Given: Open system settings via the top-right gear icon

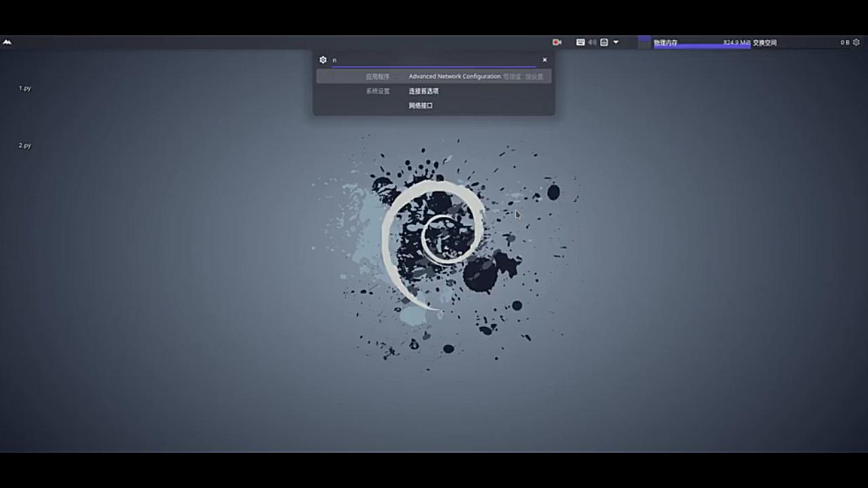Looking at the screenshot, I should (856, 42).
